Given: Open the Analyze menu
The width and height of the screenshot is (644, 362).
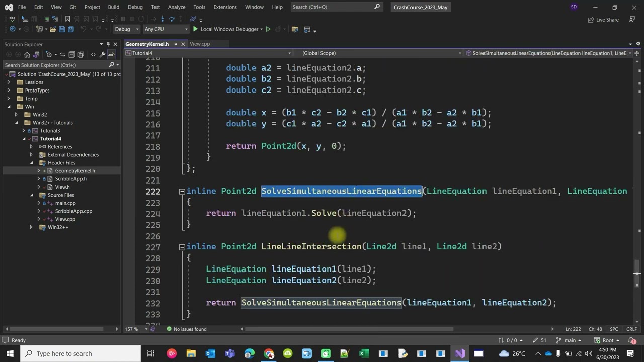Looking at the screenshot, I should (x=177, y=7).
